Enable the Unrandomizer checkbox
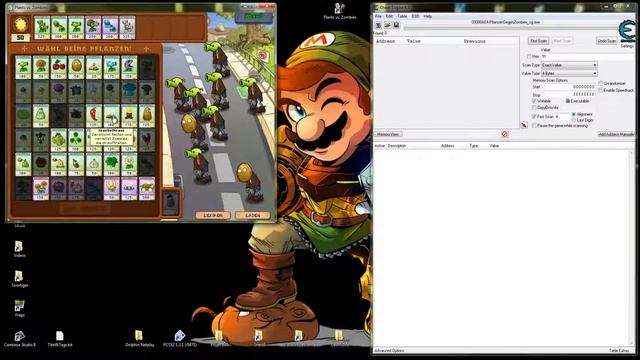The height and width of the screenshot is (360, 640). click(x=601, y=83)
